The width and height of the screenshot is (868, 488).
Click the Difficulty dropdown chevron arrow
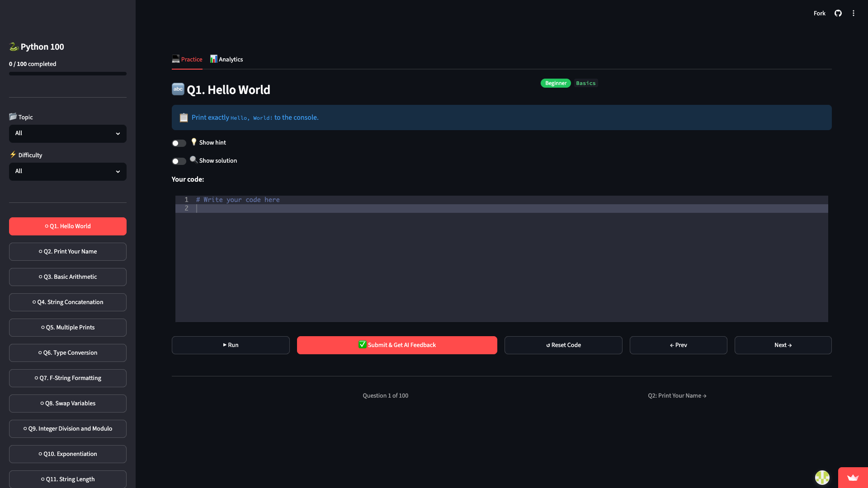pos(118,172)
